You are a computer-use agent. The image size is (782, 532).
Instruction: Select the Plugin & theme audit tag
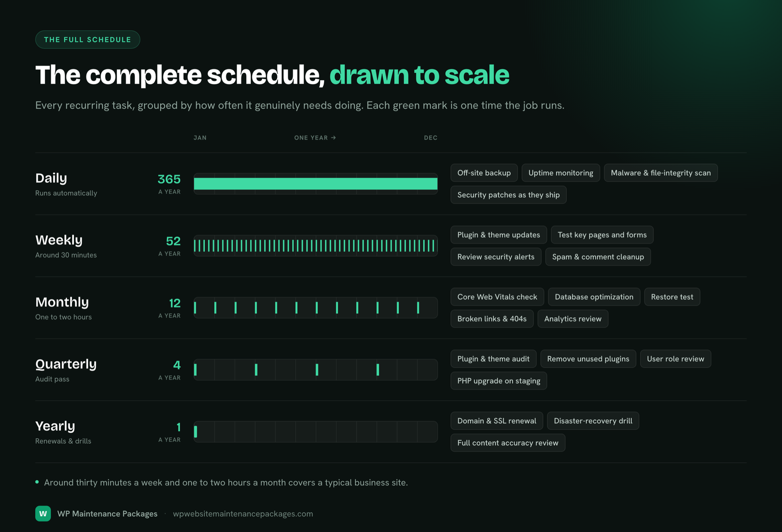point(493,359)
